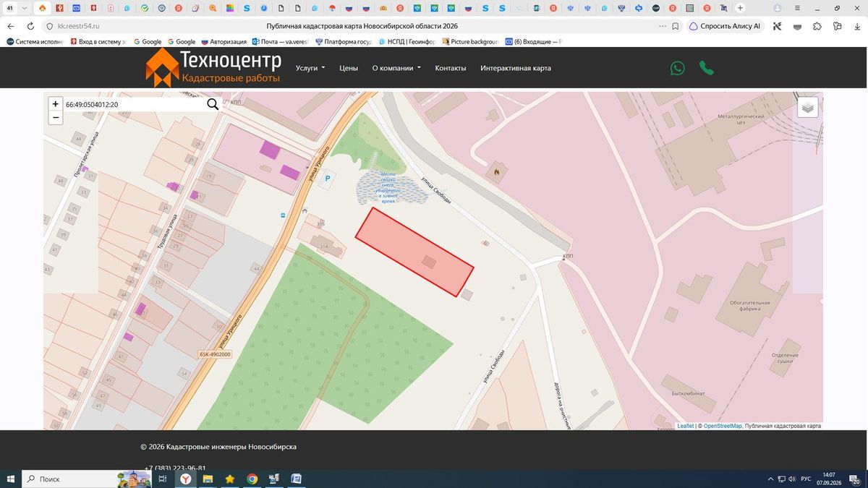Click the parking P marker on map
Viewport: 868px width, 488px height.
click(328, 179)
